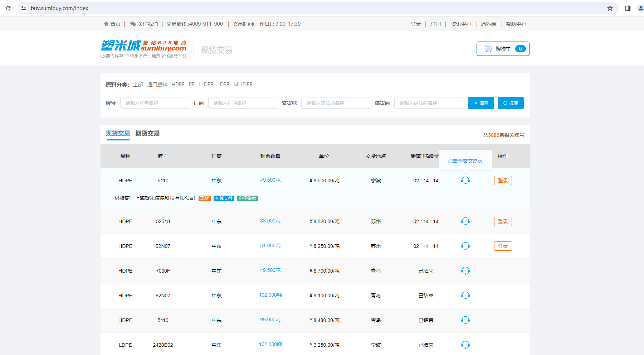The image size is (644, 355).
Task: Contact trader via headset icon in 52518 row
Action: click(x=465, y=221)
